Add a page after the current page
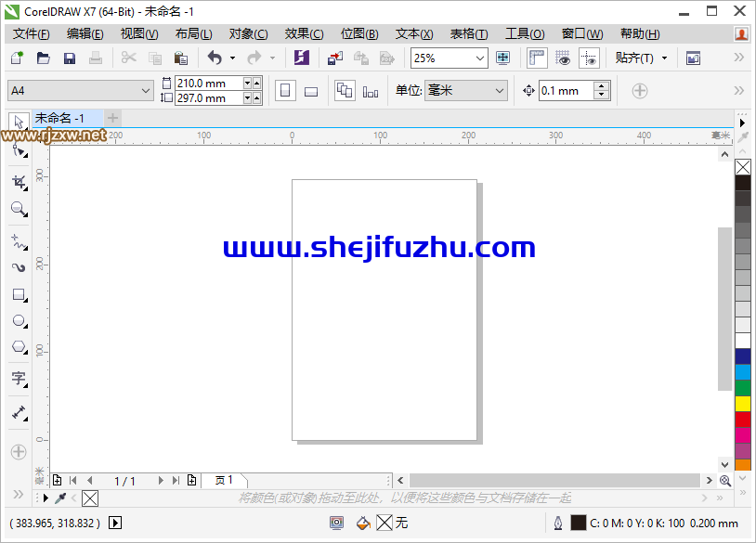756x543 pixels. [192, 481]
